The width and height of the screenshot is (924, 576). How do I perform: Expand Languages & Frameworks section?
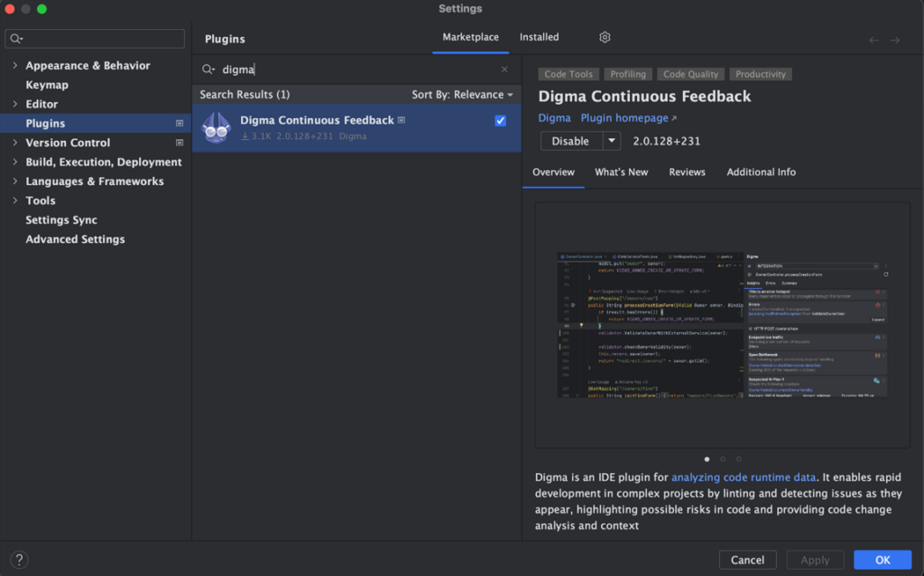point(14,181)
